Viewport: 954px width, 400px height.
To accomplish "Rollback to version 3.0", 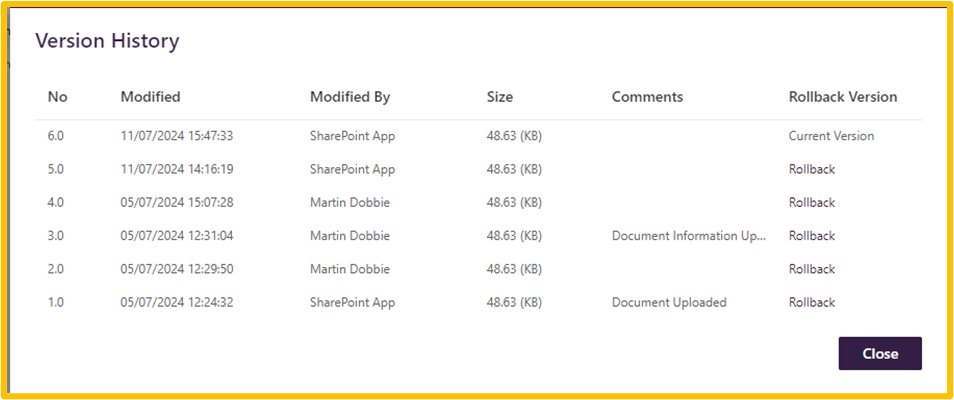I will tap(811, 236).
